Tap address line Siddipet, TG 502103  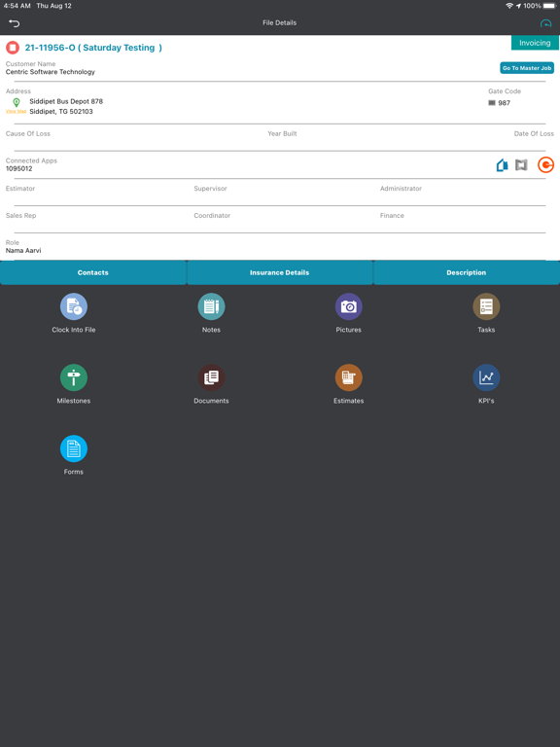tap(61, 112)
